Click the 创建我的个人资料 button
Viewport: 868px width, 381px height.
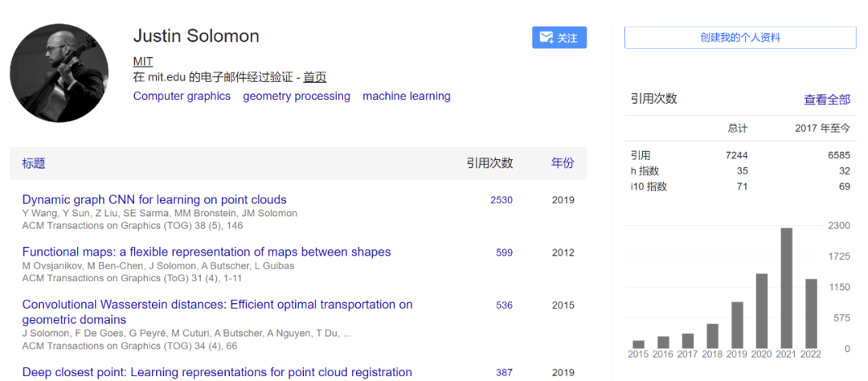click(739, 38)
